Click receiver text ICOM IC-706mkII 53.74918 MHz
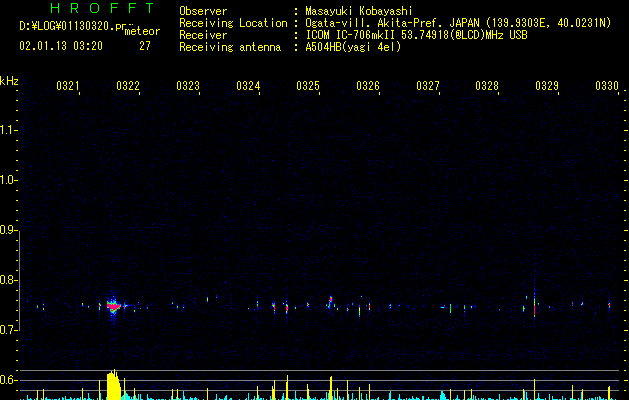The height and width of the screenshot is (400, 629). click(x=416, y=35)
